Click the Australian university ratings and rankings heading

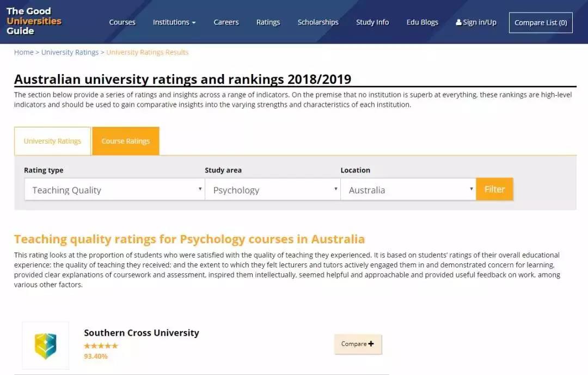pos(182,79)
